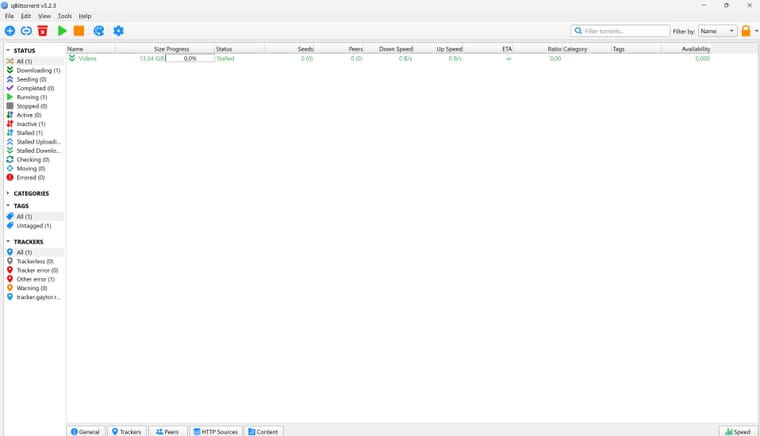Select All (1) under TRACKERS
Viewport: 760px width, 436px height.
(34, 252)
